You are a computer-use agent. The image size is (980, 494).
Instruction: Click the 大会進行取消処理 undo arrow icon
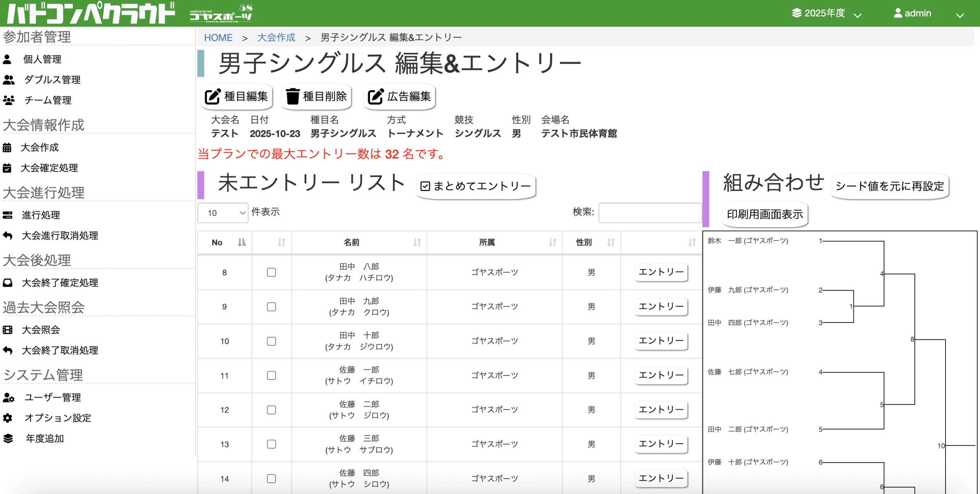coord(8,236)
